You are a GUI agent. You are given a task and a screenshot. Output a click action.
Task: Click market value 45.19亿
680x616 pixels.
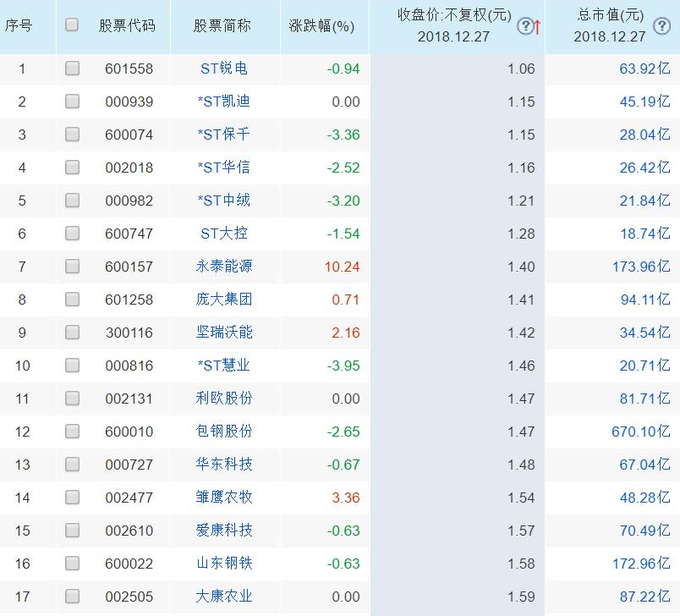click(644, 102)
